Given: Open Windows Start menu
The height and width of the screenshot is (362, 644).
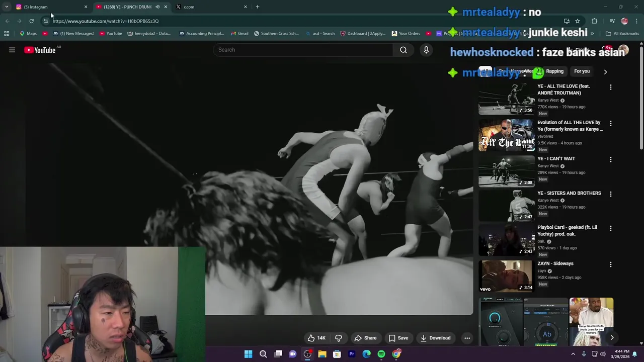Looking at the screenshot, I should point(248,354).
